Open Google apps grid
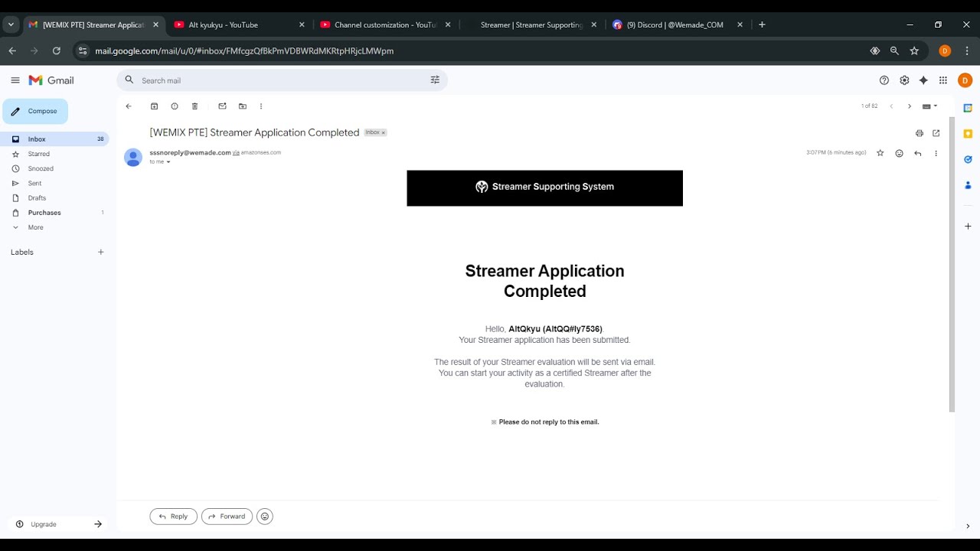 point(943,80)
